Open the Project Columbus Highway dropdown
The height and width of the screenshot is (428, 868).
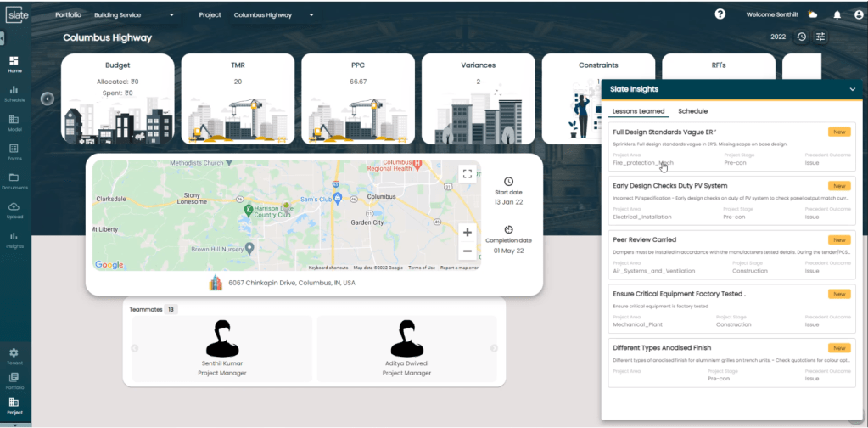311,15
